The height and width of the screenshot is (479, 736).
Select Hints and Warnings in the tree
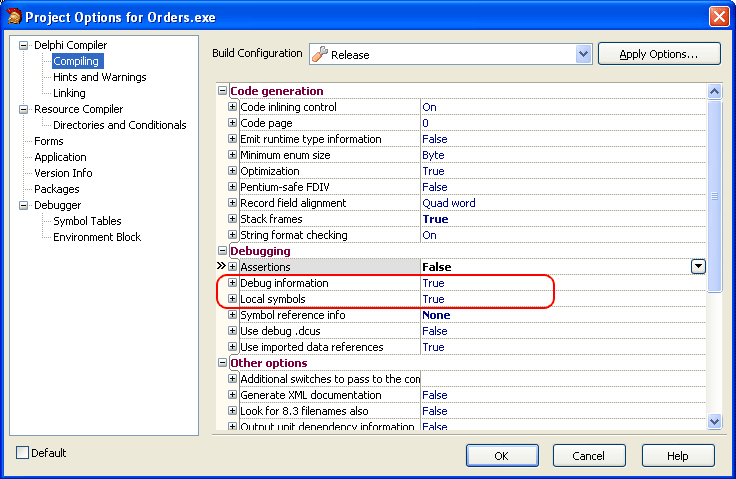click(99, 77)
